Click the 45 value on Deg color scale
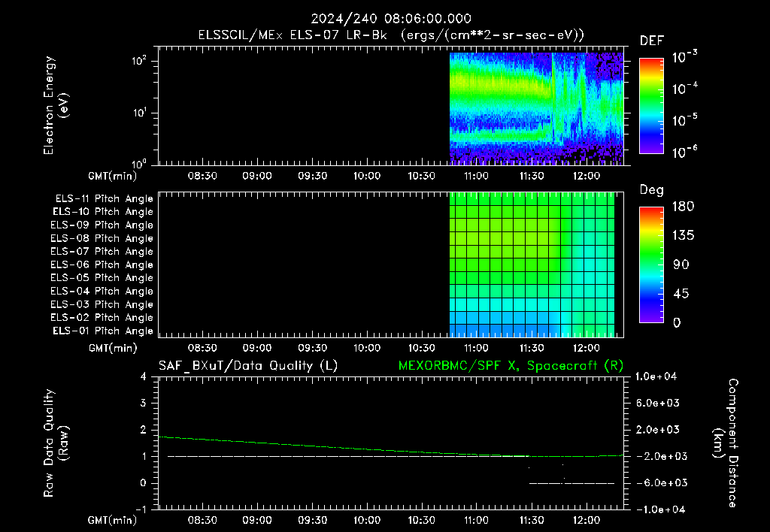The width and height of the screenshot is (770, 532). (681, 294)
